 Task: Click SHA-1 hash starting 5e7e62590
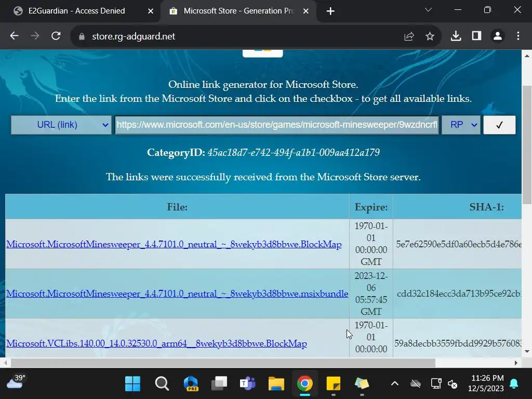tap(458, 244)
